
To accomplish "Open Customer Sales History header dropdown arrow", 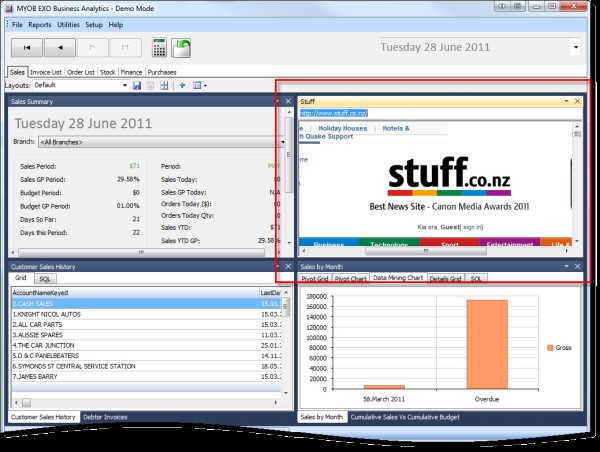I will coord(277,266).
